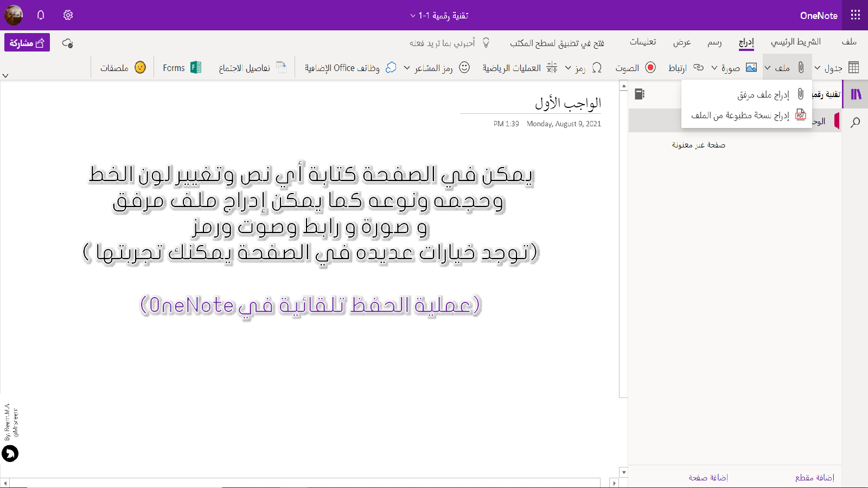Click the page title الواجب الأول field

point(567,103)
